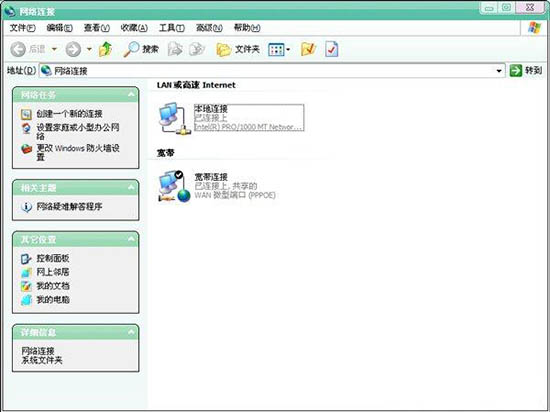The height and width of the screenshot is (412, 550).
Task: Click the title bar network connections icon
Action: tap(10, 11)
